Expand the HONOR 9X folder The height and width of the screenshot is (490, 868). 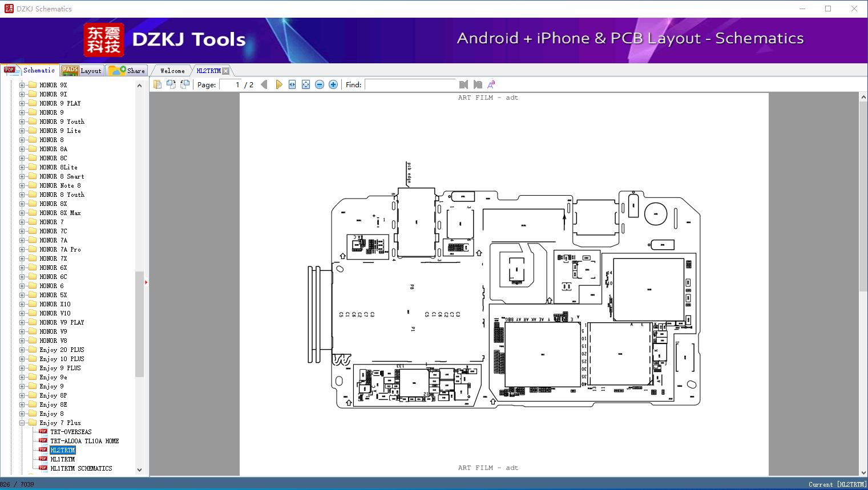point(22,85)
